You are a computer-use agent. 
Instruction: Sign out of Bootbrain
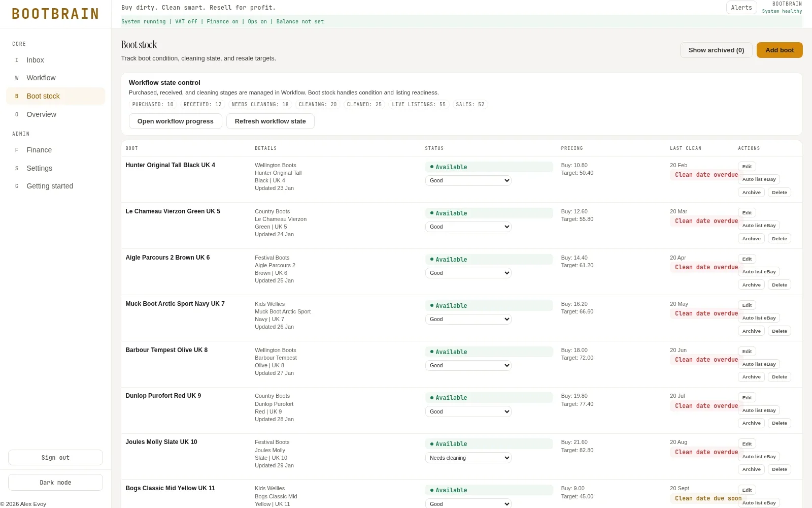[55, 458]
